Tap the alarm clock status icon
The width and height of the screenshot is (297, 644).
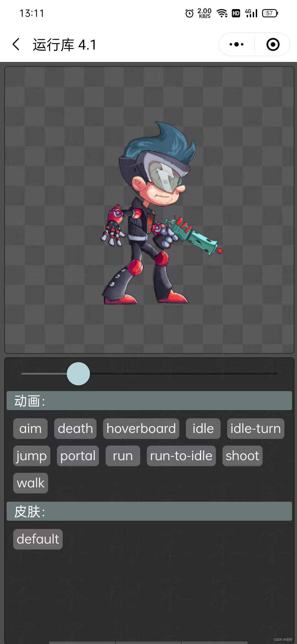tap(189, 13)
